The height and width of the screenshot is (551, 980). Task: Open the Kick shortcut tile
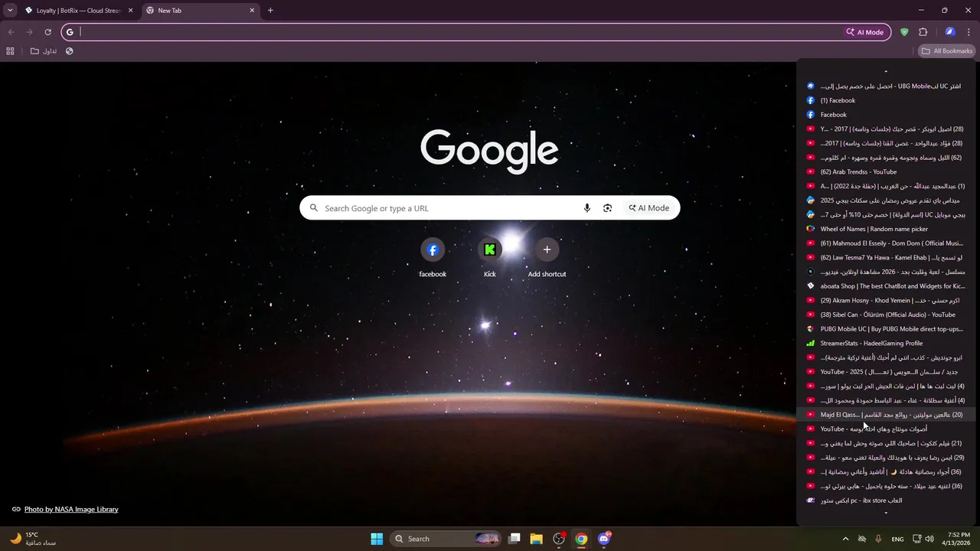point(490,258)
